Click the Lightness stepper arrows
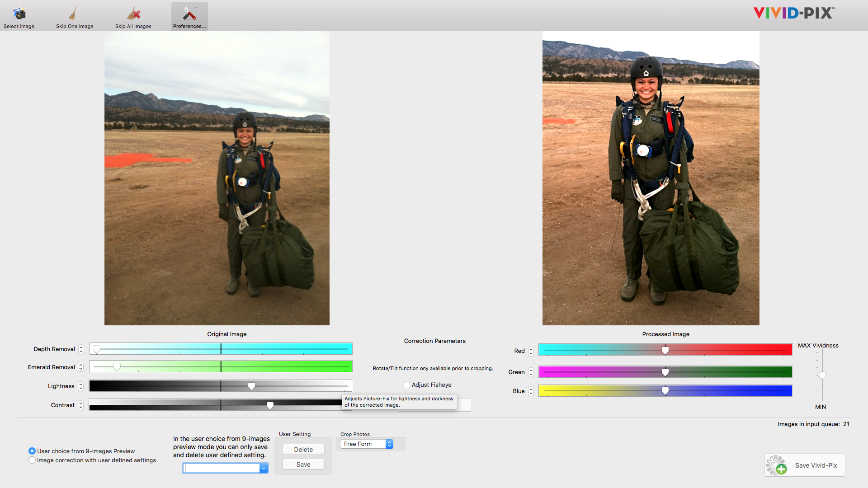Image resolution: width=868 pixels, height=488 pixels. point(80,386)
